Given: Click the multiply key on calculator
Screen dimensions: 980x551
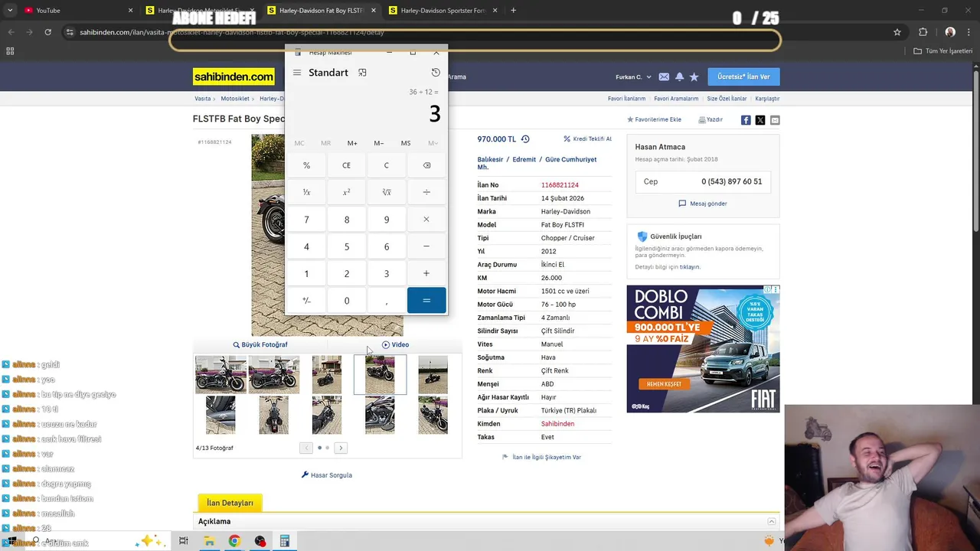Looking at the screenshot, I should tap(426, 220).
